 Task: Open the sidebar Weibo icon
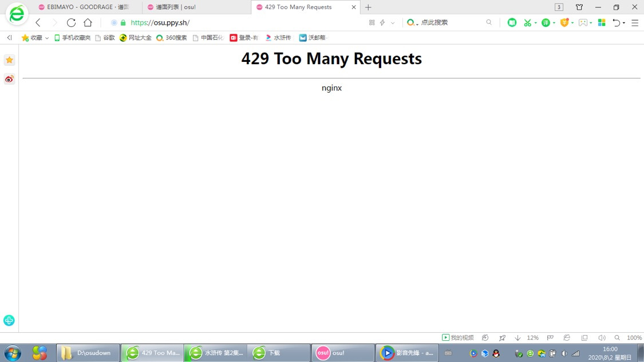[x=10, y=79]
